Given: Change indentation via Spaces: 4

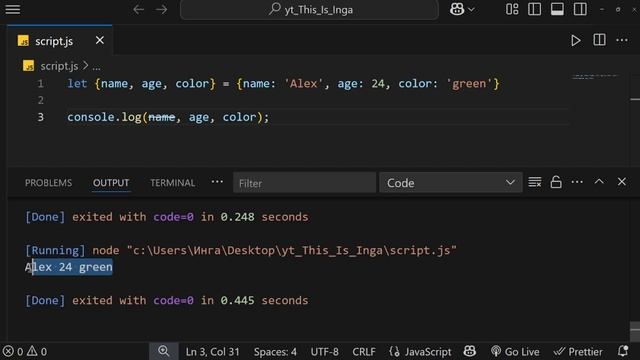Looking at the screenshot, I should point(275,351).
